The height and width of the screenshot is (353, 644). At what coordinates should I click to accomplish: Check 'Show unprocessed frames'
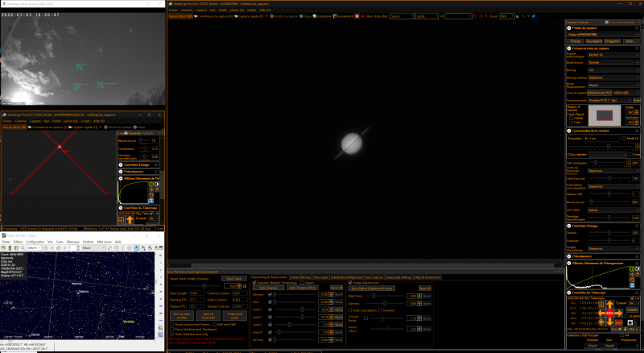click(171, 324)
